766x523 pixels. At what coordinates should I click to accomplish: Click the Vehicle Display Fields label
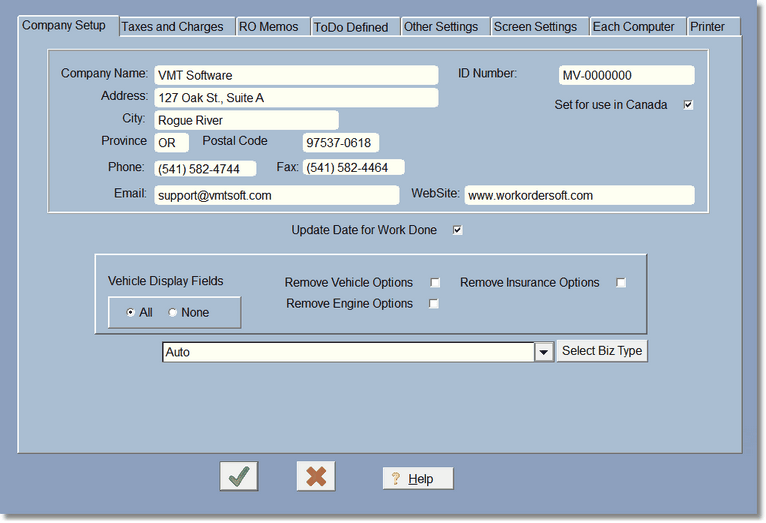tap(166, 281)
